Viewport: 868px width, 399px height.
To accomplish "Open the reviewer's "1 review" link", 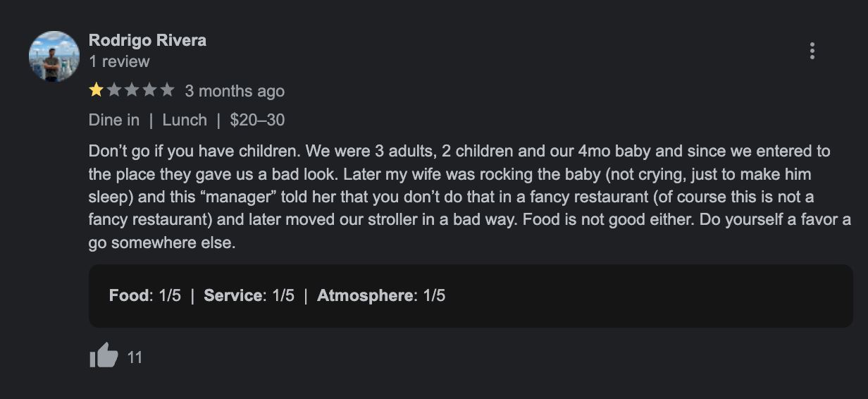I will coord(119,61).
